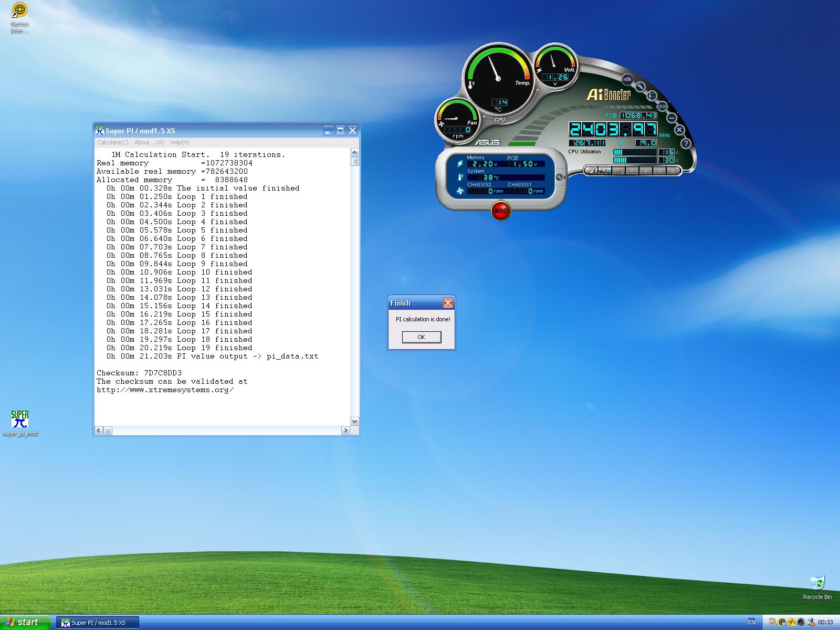Screen dimensions: 840x630
Task: Select the Recycle Bin desktop icon
Action: click(x=817, y=587)
